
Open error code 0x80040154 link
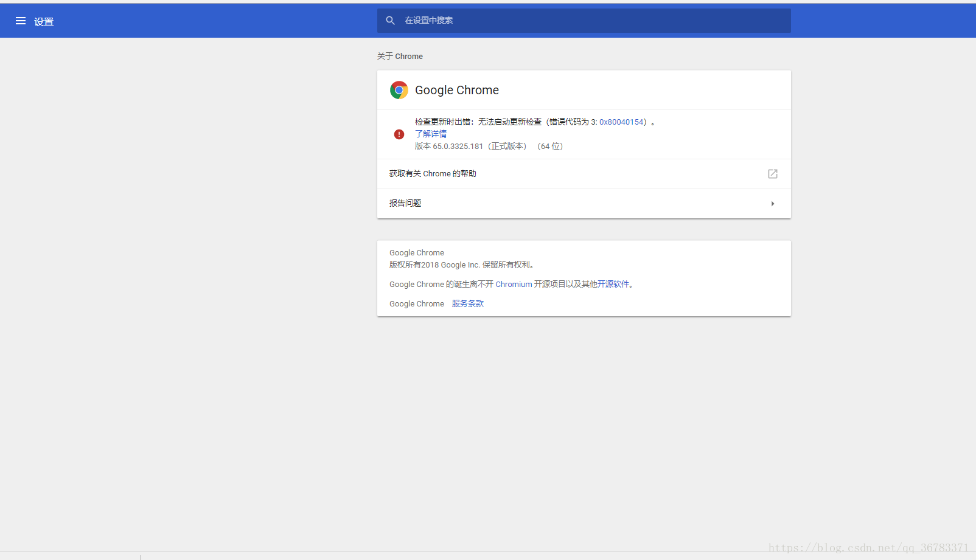(621, 122)
